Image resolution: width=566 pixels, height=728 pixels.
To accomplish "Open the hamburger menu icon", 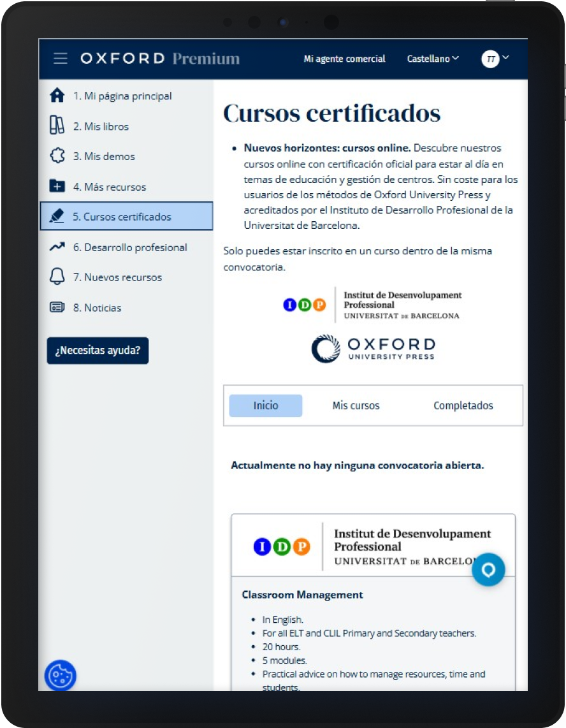I will pyautogui.click(x=61, y=59).
